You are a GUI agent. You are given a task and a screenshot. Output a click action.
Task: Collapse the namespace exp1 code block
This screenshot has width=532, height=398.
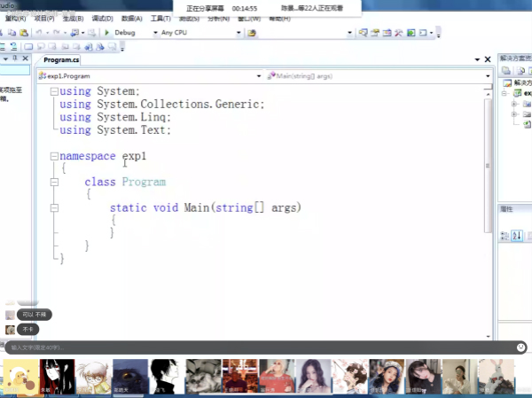[54, 156]
